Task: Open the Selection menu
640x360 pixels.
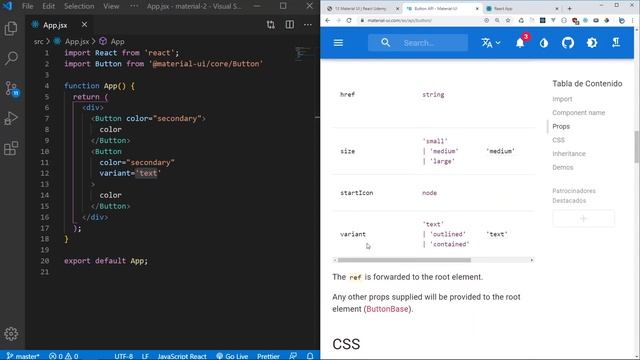Action: click(x=79, y=6)
